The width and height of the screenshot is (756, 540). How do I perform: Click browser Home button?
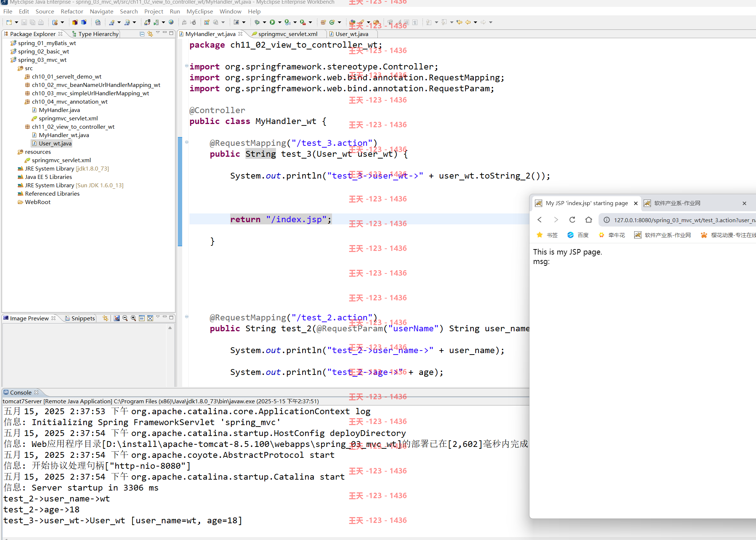pyautogui.click(x=589, y=220)
